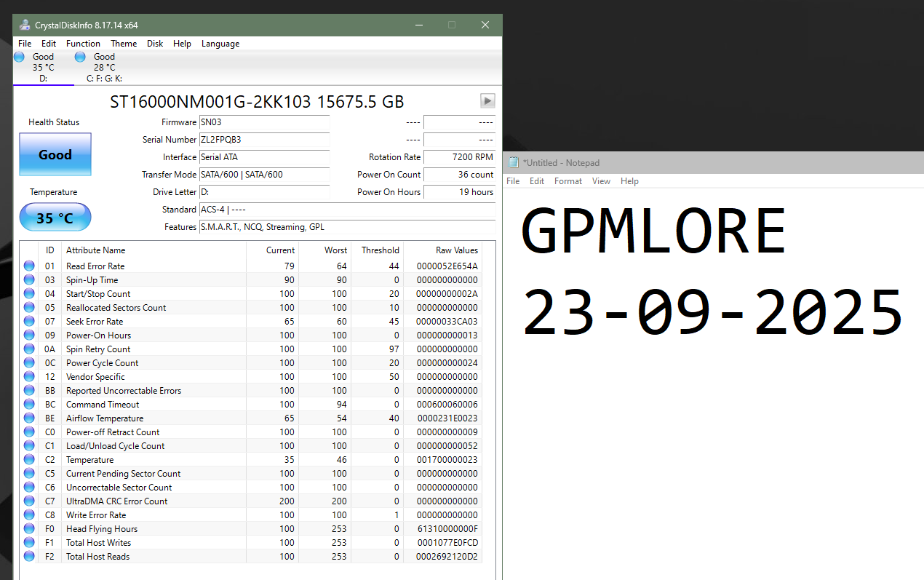Click the Total Host Reads status orb
This screenshot has height=580, width=924.
pos(29,557)
